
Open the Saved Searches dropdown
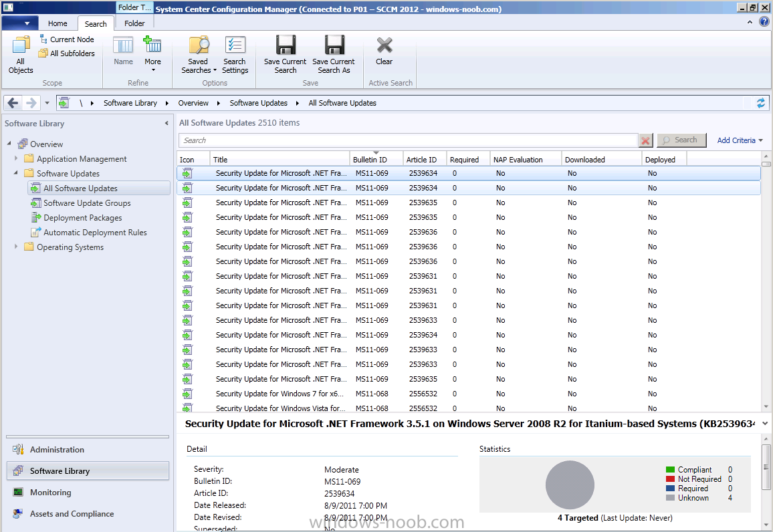coord(199,55)
